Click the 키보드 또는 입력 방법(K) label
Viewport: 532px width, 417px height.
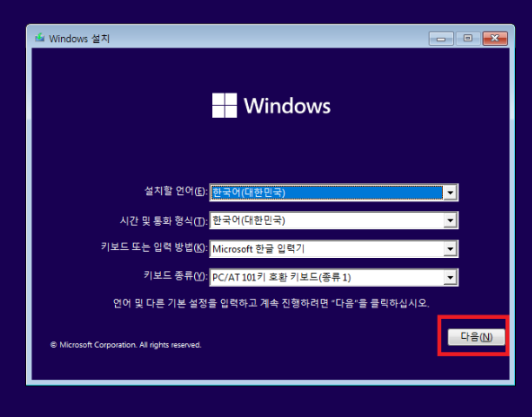point(154,247)
